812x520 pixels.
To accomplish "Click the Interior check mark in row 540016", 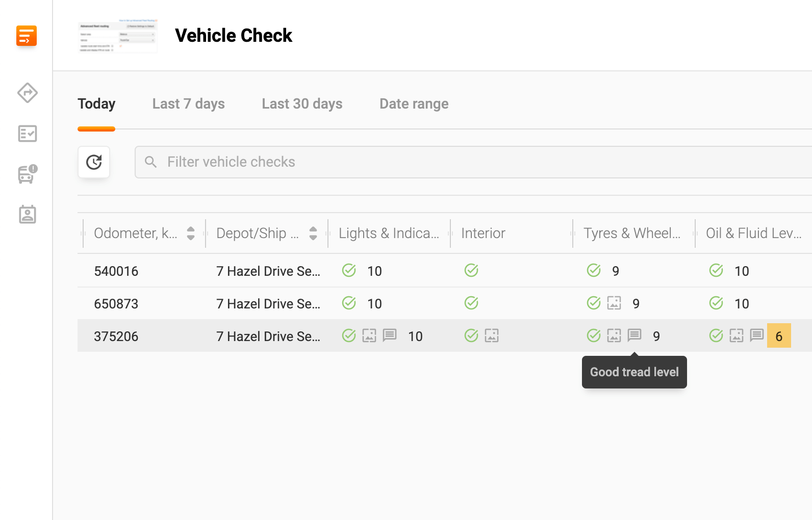I will point(471,270).
